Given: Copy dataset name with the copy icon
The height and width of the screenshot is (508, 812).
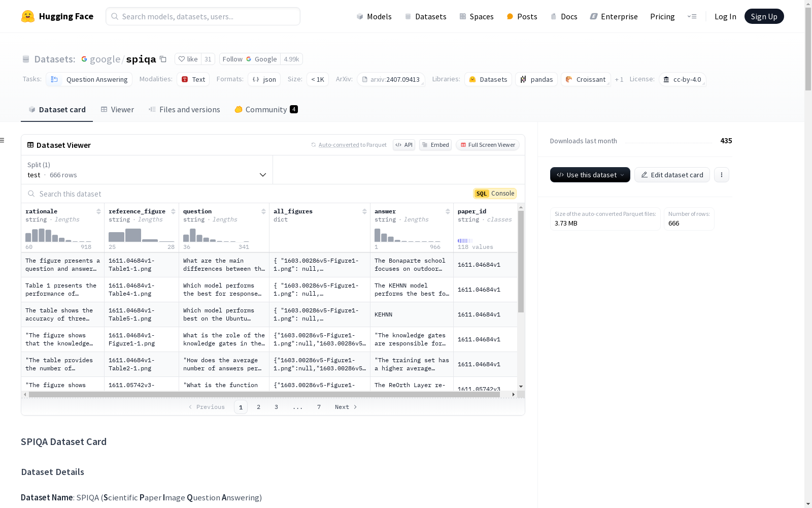Looking at the screenshot, I should 163,59.
